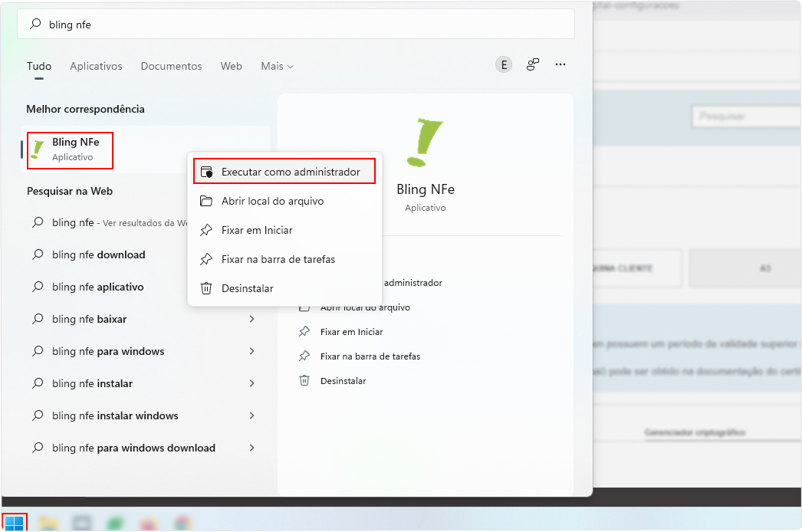Click Fixar em Iniciar in the preview pane
Image resolution: width=802 pixels, height=532 pixels.
(351, 332)
